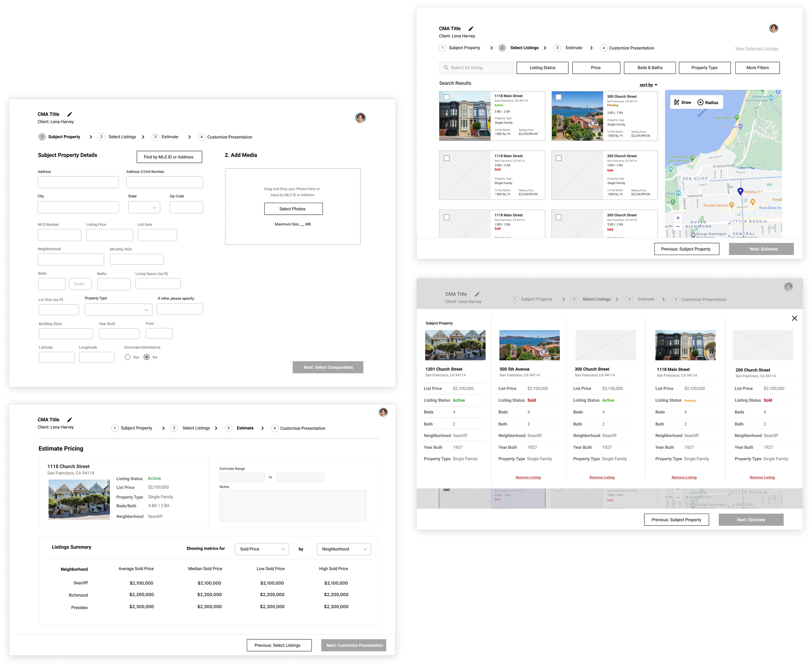The width and height of the screenshot is (812, 666).
Task: Open the Property Type filter above the search results
Action: coord(704,68)
